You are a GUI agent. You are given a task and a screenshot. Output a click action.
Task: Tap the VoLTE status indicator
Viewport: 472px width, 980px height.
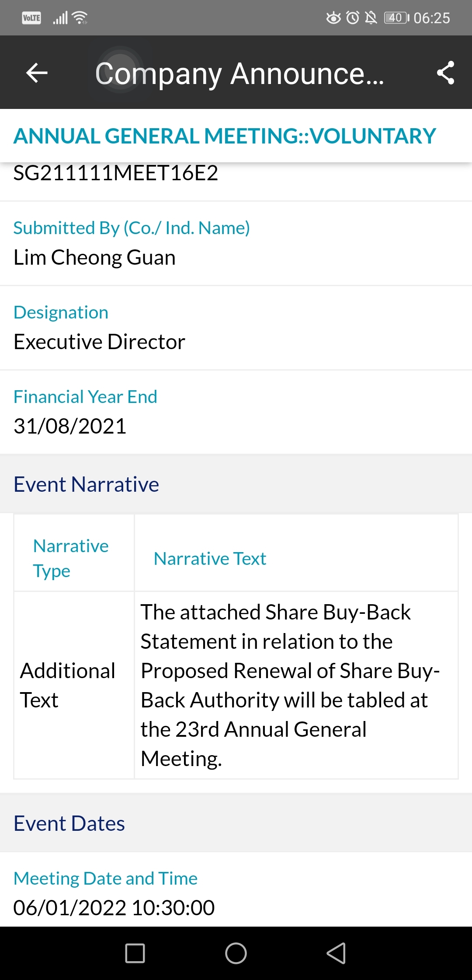point(31,17)
